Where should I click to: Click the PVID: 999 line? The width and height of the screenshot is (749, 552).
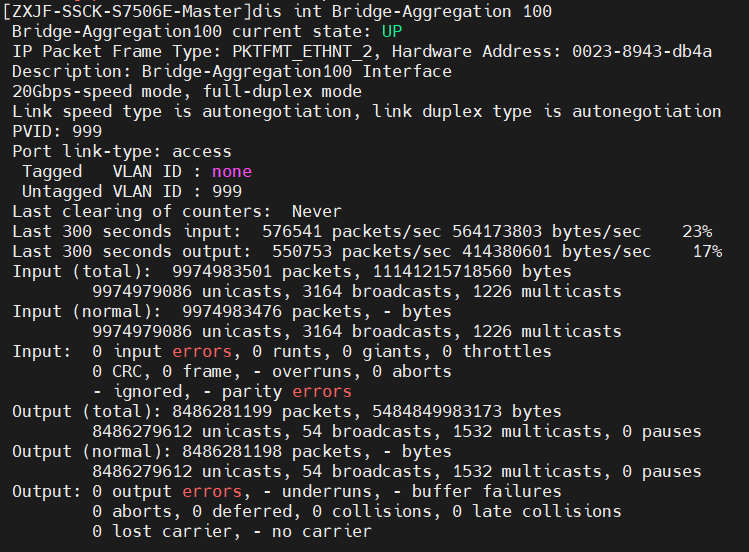pyautogui.click(x=57, y=132)
